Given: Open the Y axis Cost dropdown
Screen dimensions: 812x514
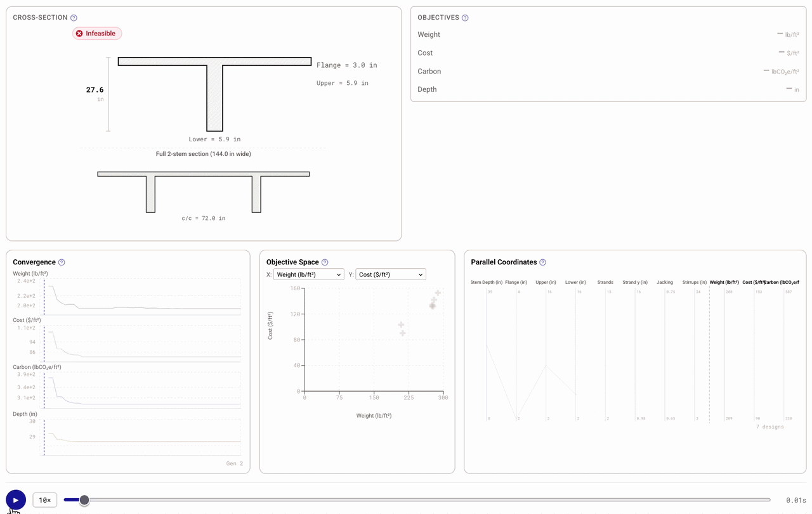Looking at the screenshot, I should coord(390,274).
